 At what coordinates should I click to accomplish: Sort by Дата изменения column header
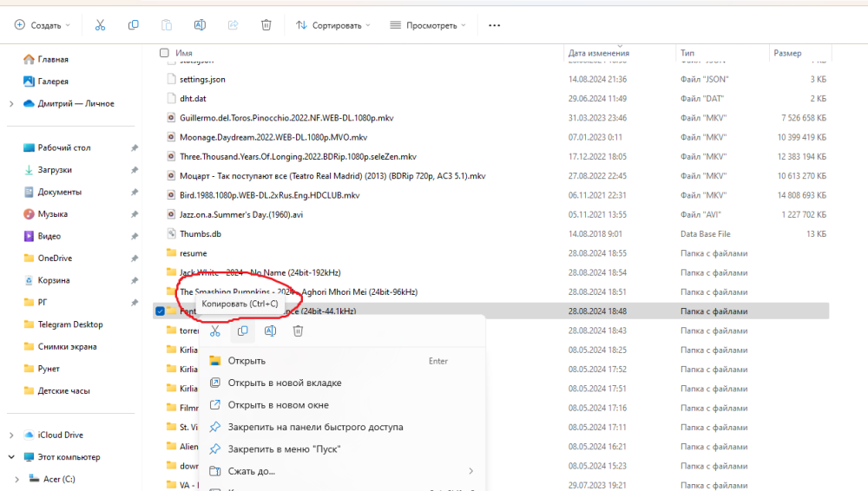[x=598, y=53]
